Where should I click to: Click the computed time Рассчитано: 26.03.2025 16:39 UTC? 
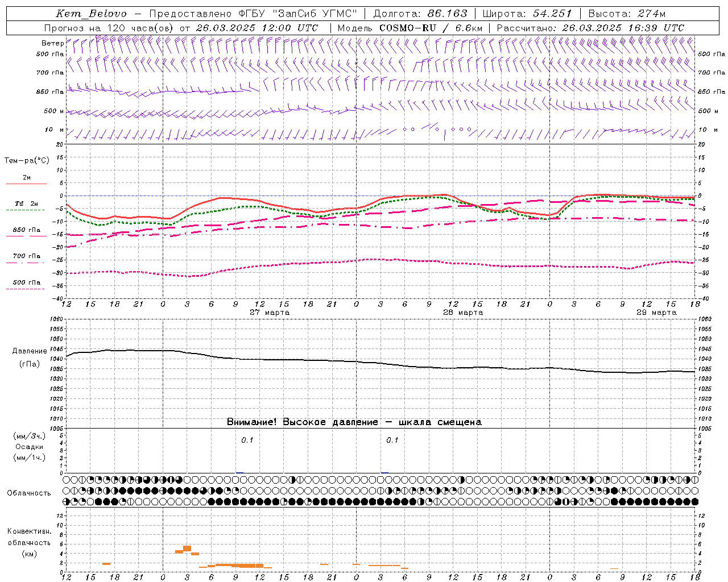pos(590,28)
